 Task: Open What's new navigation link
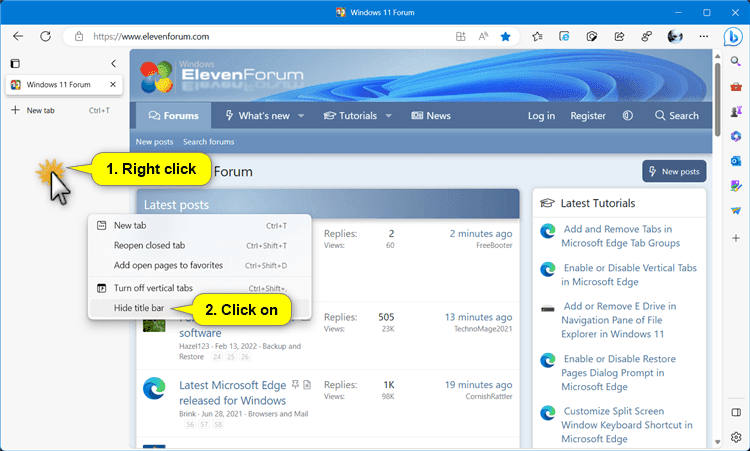258,116
